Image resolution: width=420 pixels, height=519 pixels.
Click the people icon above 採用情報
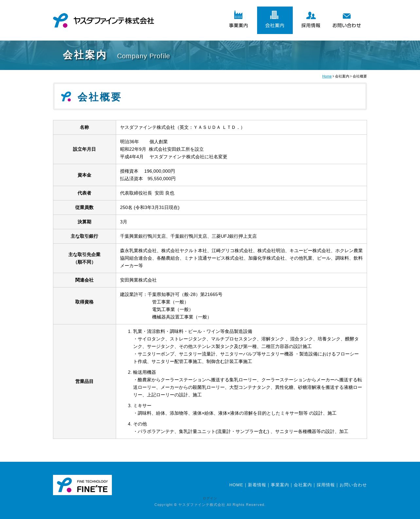click(x=311, y=15)
